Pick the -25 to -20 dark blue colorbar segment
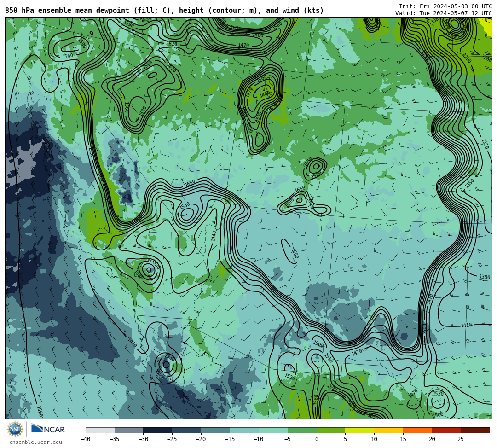Viewport: 497px width, 448px height. (187, 430)
